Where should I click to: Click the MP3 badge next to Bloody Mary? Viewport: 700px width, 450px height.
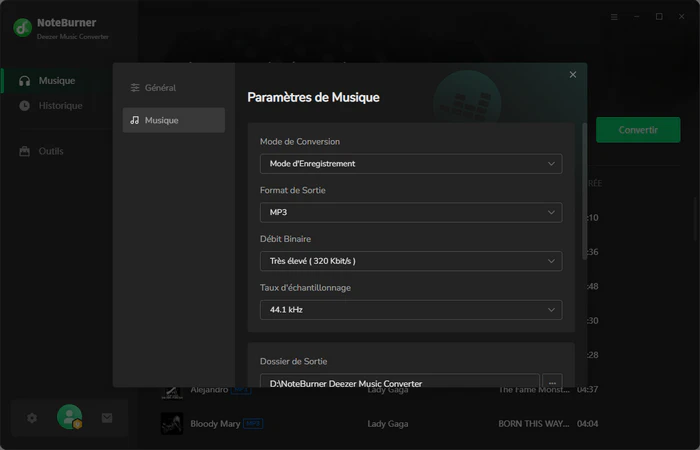[x=253, y=423]
